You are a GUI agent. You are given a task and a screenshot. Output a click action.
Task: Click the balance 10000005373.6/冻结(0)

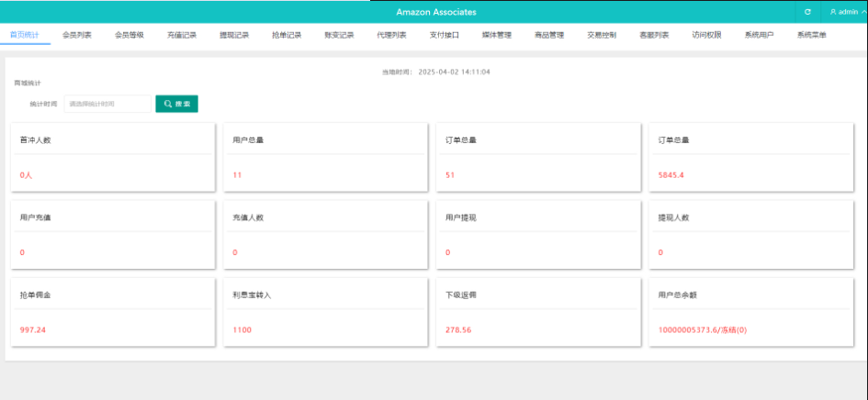pos(703,329)
